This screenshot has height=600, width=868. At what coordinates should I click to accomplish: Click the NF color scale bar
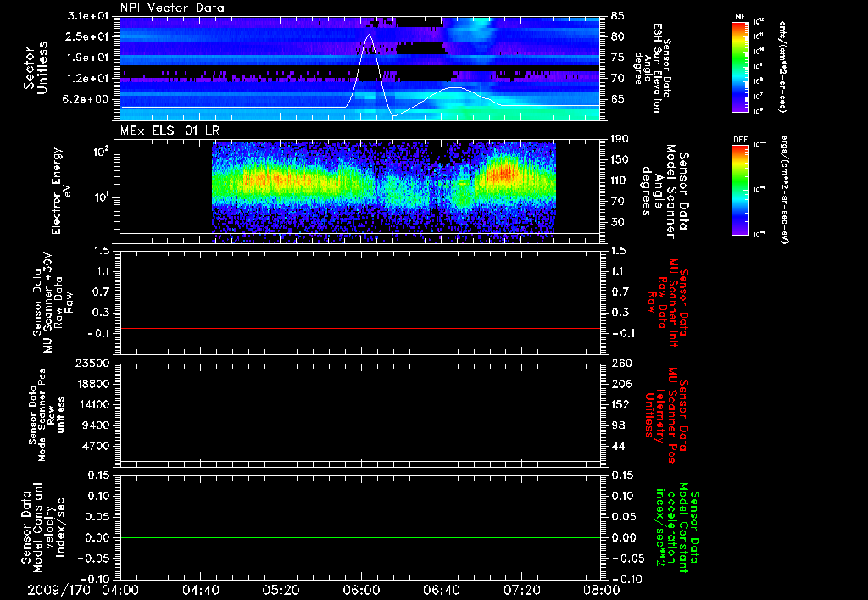point(741,66)
